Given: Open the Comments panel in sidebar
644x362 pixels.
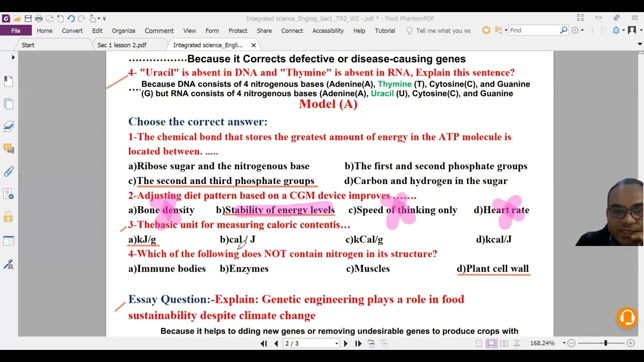Looking at the screenshot, I should point(9,149).
